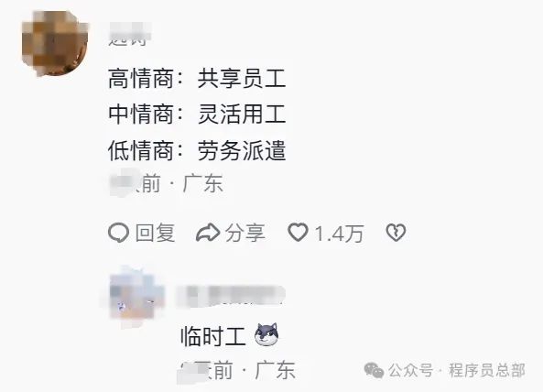This screenshot has width=543, height=392.
Task: Dislike comment with broken heart icon
Action: pos(396,232)
